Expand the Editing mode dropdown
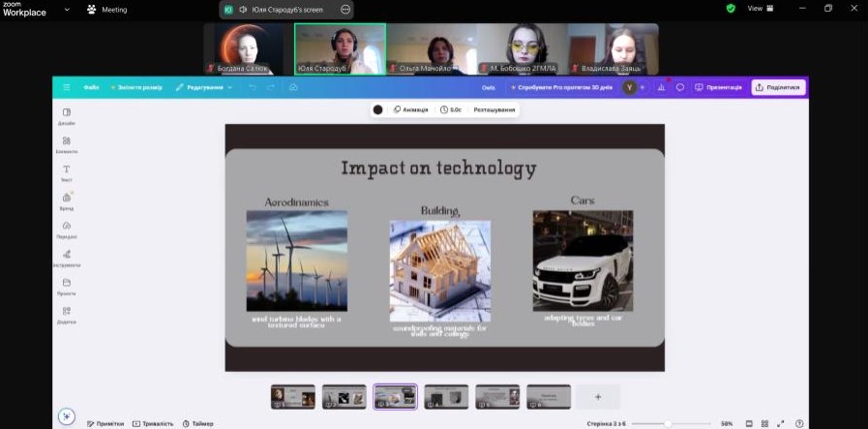868x429 pixels. (x=204, y=87)
